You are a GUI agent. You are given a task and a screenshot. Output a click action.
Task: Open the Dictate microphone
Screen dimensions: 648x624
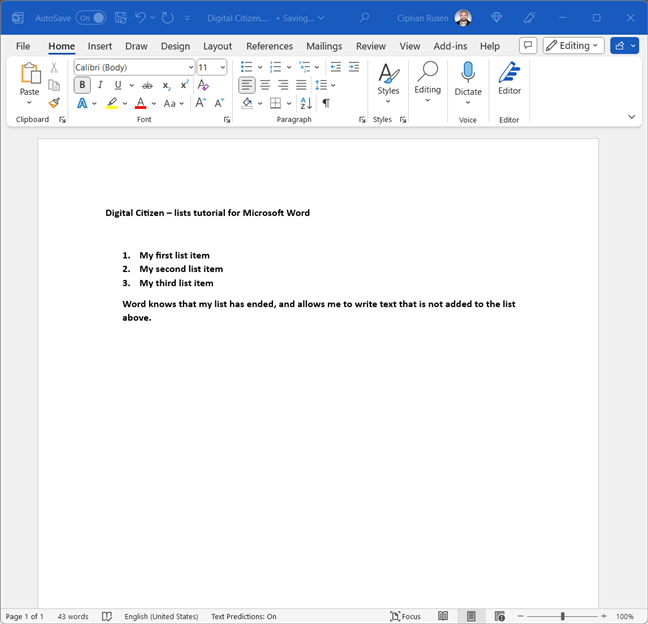click(x=468, y=79)
